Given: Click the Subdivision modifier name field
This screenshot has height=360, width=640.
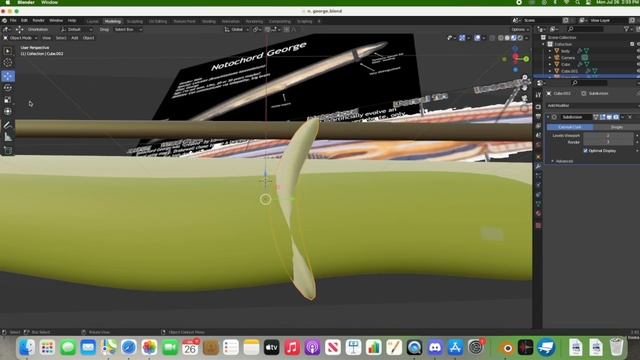Looking at the screenshot, I should tap(576, 117).
